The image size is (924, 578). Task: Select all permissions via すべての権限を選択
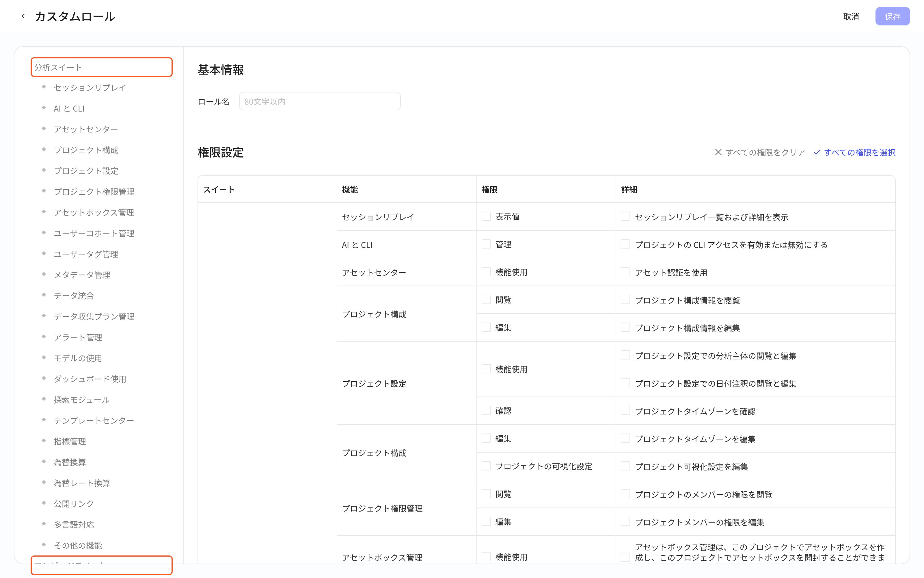click(x=854, y=152)
